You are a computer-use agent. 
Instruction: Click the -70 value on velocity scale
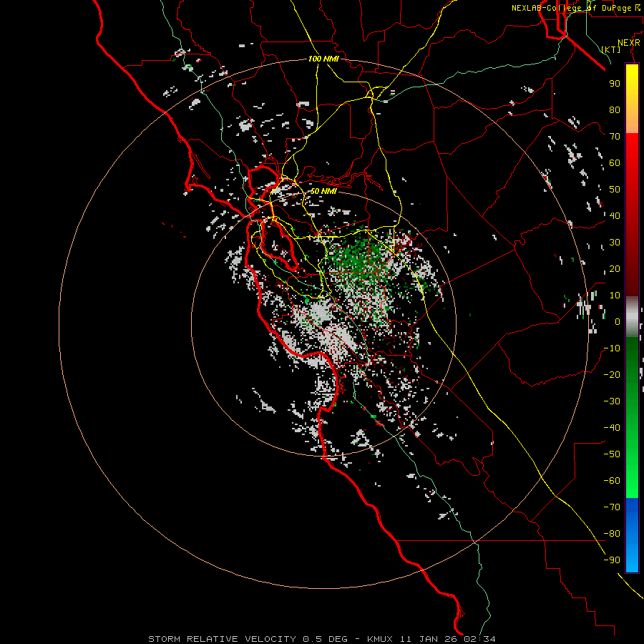click(x=612, y=507)
